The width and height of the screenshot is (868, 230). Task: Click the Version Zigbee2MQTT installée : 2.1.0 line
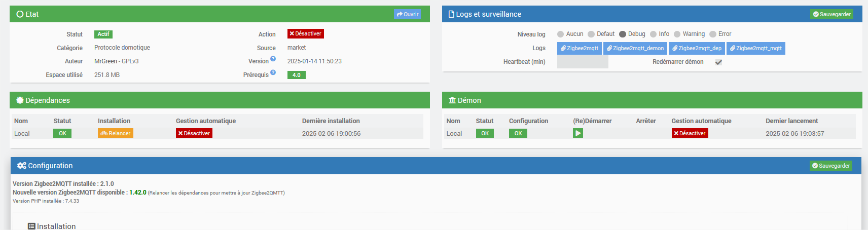63,184
